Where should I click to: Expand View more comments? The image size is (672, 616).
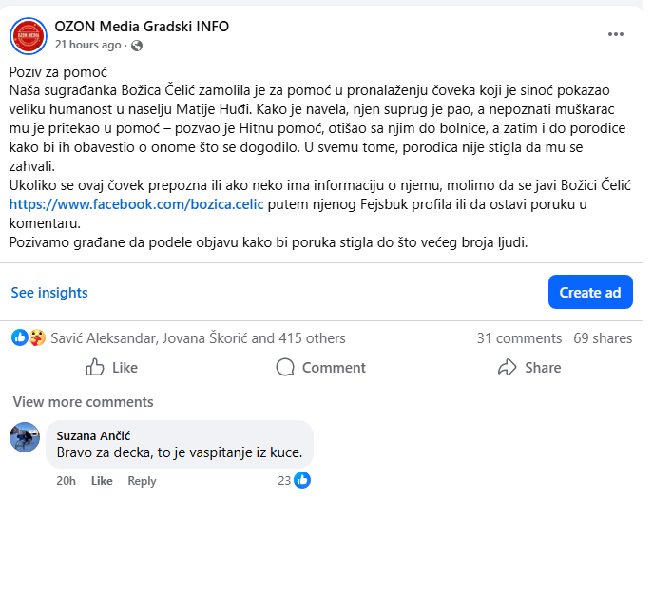pos(83,402)
